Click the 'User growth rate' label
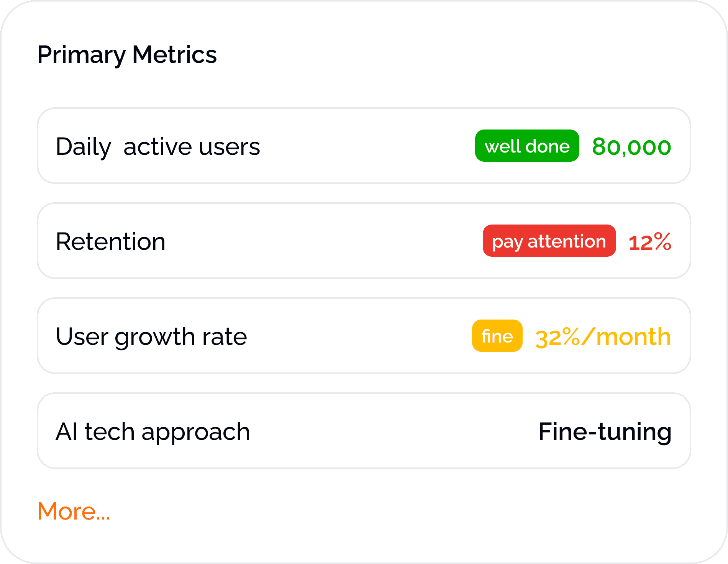The width and height of the screenshot is (728, 564). pyautogui.click(x=151, y=337)
